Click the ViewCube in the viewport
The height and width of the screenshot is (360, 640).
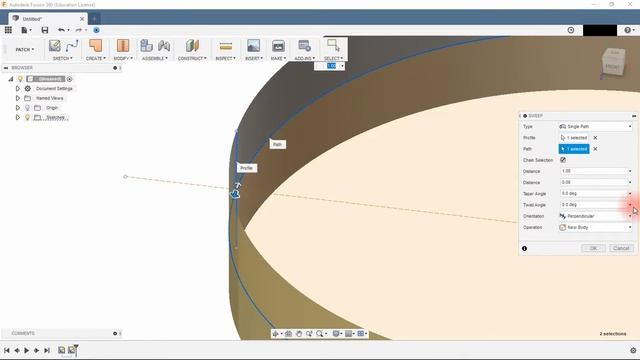click(x=613, y=62)
